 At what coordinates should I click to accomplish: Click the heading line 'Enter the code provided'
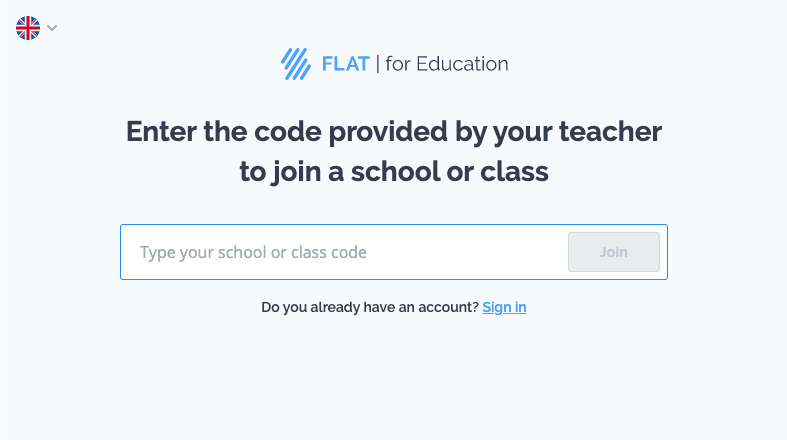(286, 131)
